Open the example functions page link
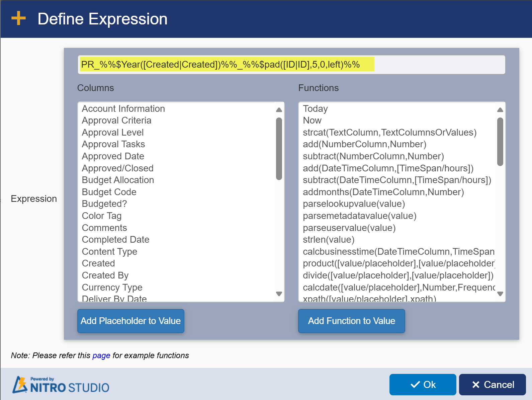532x400 pixels. point(101,355)
